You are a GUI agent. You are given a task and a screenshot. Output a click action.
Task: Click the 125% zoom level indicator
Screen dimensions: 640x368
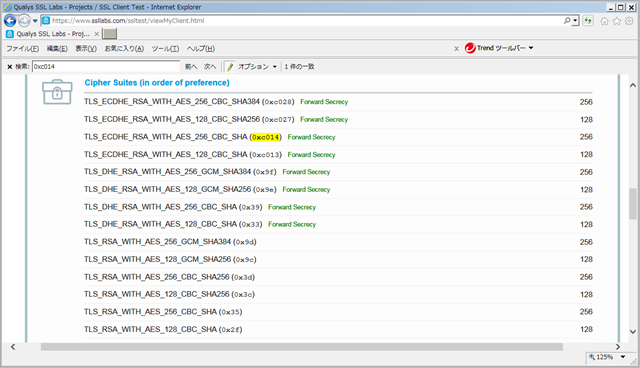point(601,357)
